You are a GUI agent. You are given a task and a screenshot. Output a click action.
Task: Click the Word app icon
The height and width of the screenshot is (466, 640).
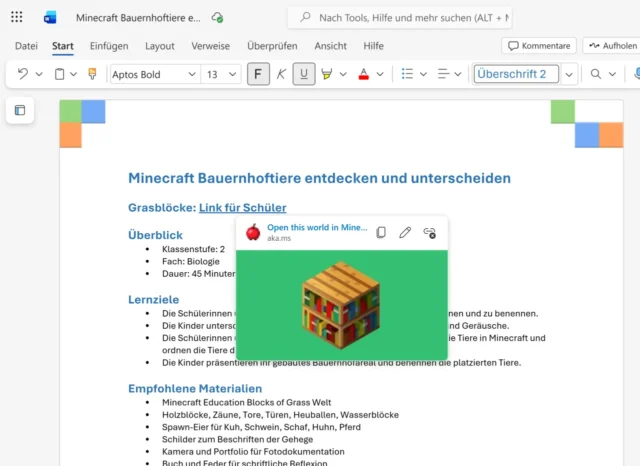click(50, 18)
